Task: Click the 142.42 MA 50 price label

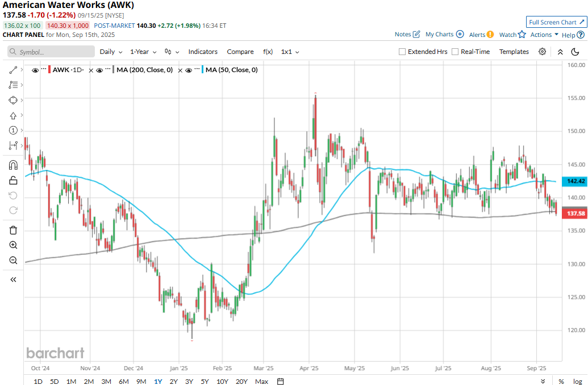Action: click(x=575, y=181)
